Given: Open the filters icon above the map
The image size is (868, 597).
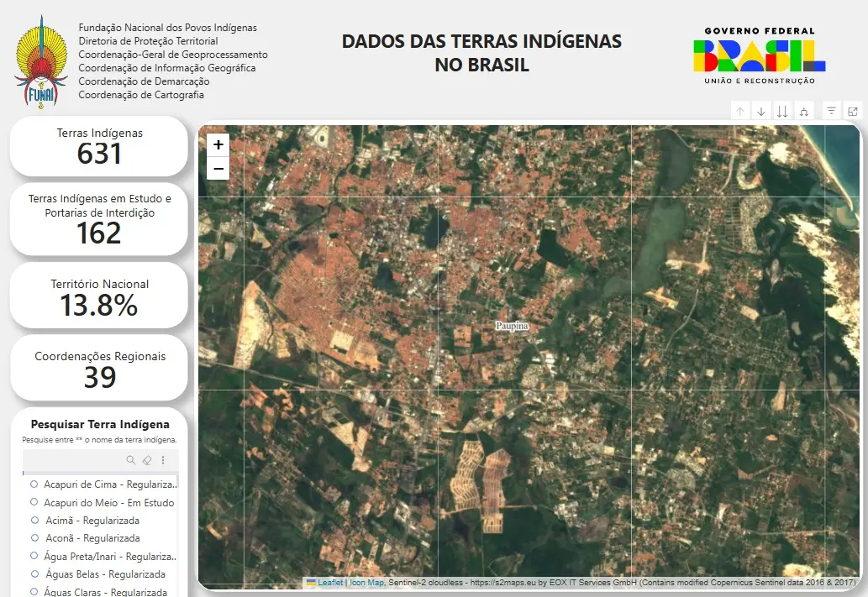Looking at the screenshot, I should tap(831, 110).
